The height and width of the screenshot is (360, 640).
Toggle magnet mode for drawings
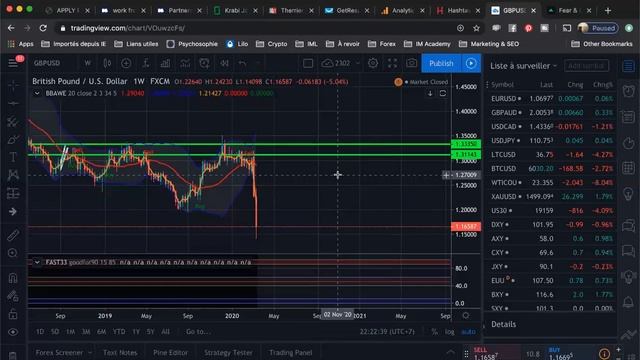[13, 278]
